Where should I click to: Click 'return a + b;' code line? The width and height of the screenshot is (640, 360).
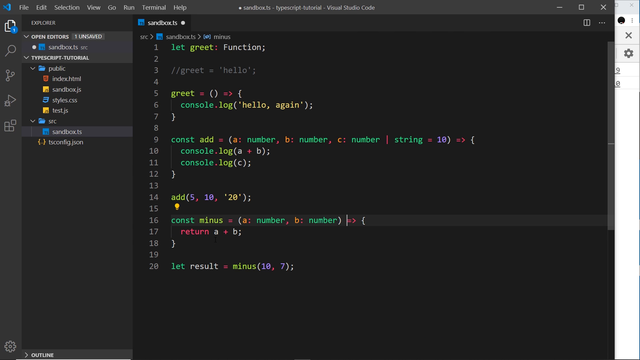tap(211, 232)
